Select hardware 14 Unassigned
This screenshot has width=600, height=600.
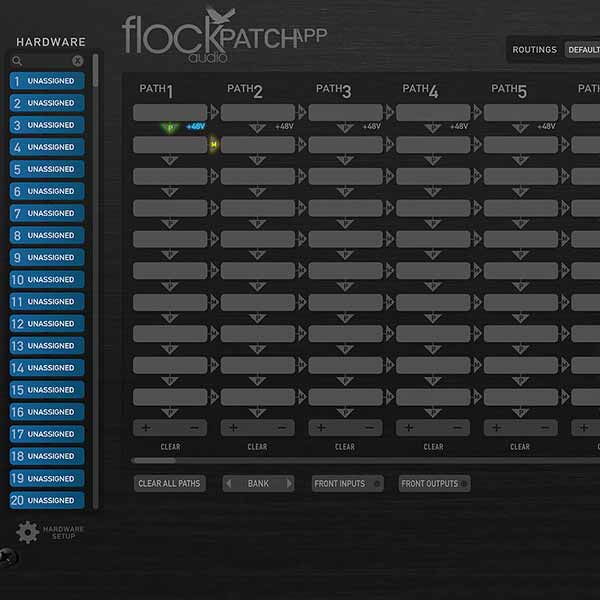(x=47, y=368)
